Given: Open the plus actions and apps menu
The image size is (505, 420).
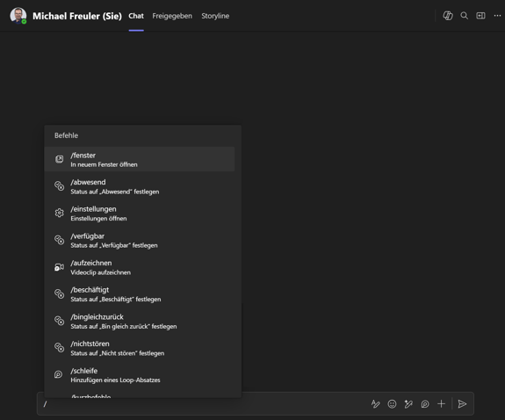Looking at the screenshot, I should coord(441,404).
